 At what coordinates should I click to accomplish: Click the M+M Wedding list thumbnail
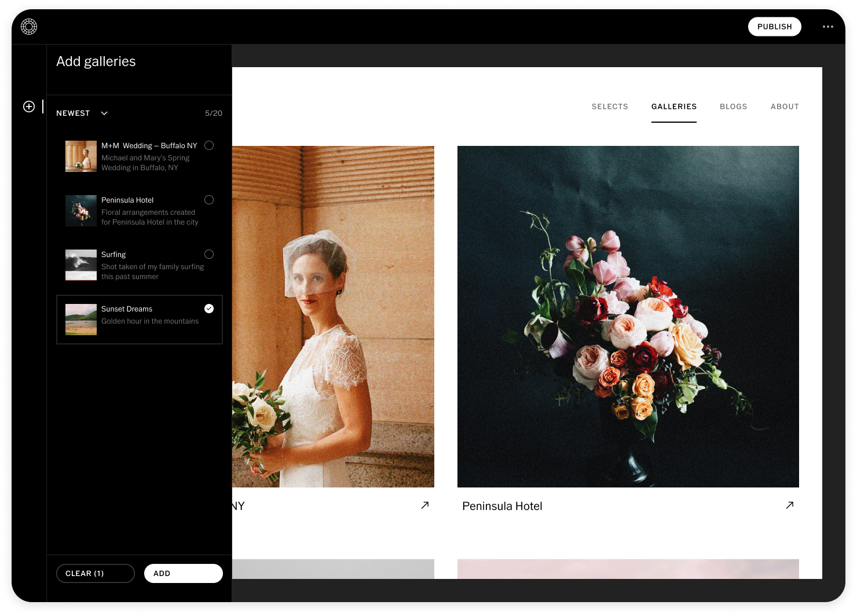click(x=81, y=156)
